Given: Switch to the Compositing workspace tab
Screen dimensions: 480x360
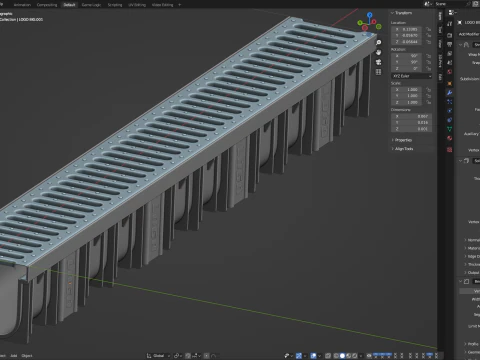Looking at the screenshot, I should 47,5.
